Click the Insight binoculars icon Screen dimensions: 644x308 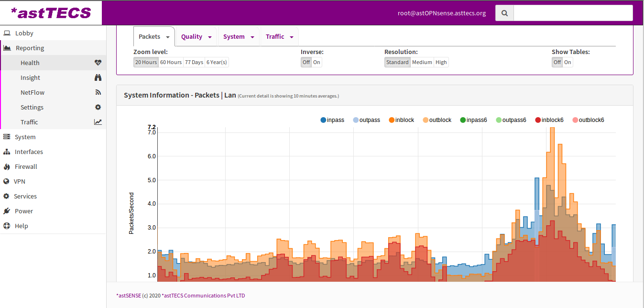pos(98,77)
